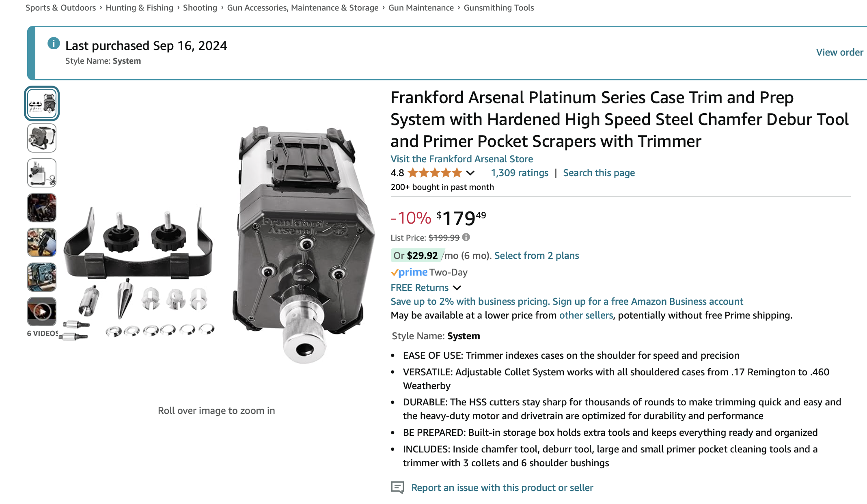Open the 1,309 ratings link

tap(519, 173)
